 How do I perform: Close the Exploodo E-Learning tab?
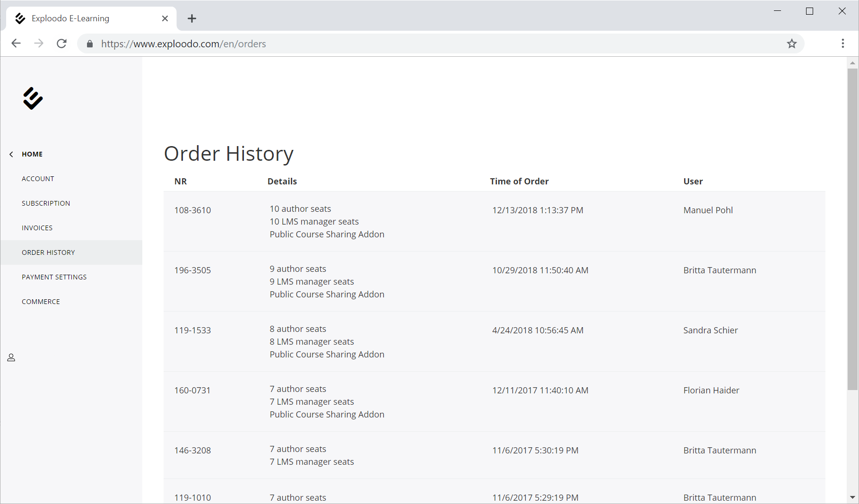165,18
